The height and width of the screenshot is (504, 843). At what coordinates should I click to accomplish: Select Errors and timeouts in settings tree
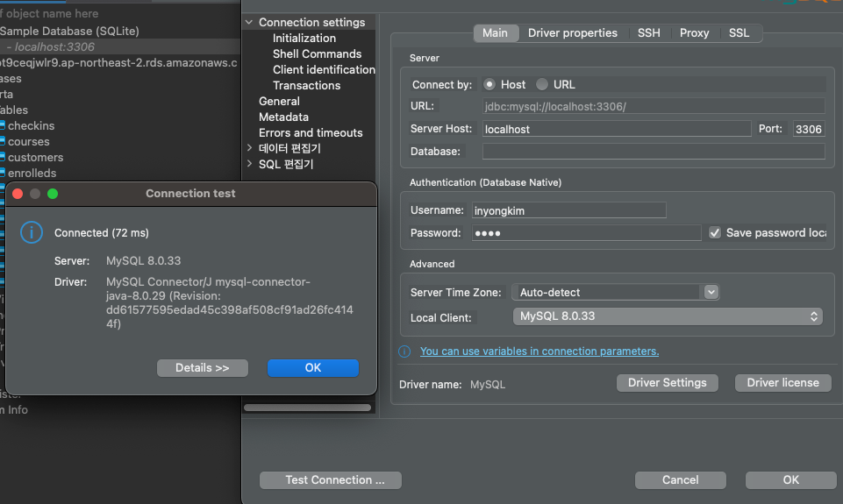coord(311,132)
